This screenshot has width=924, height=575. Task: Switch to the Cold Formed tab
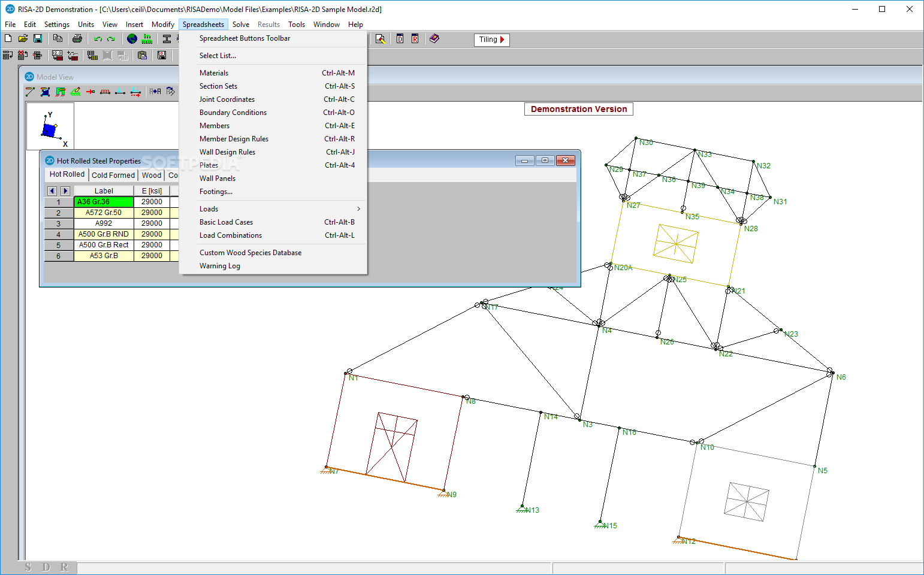click(x=113, y=175)
